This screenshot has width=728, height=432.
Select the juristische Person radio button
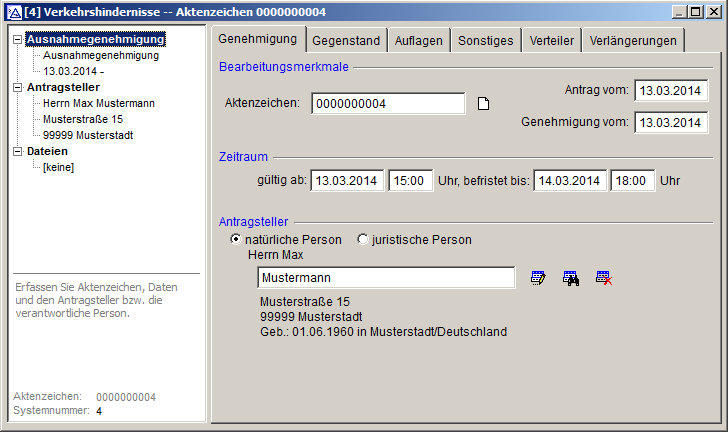coord(363,240)
